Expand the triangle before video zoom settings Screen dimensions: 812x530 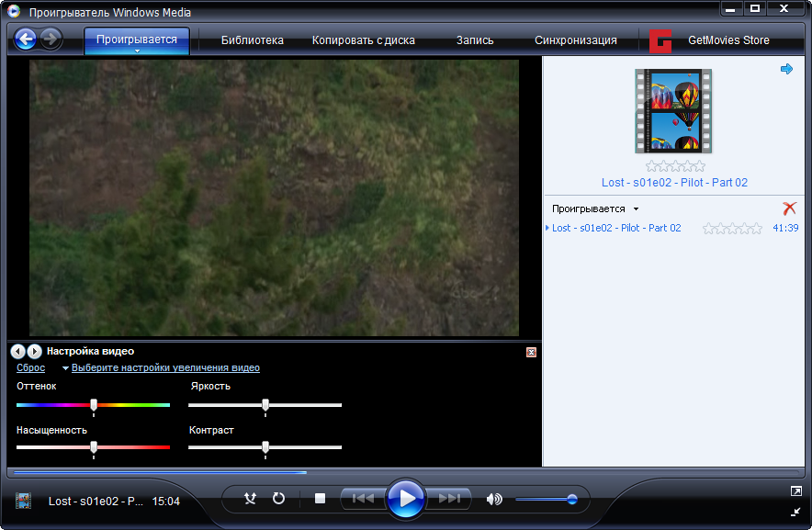tap(65, 368)
